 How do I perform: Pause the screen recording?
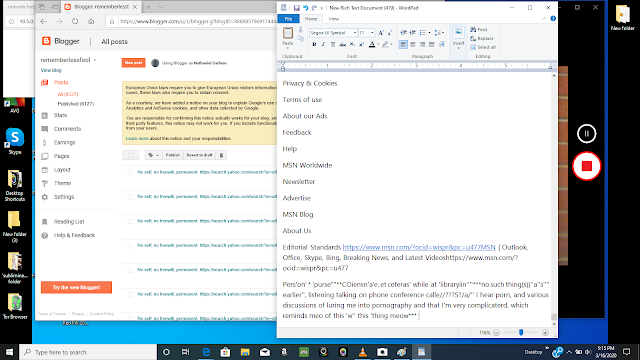point(587,134)
